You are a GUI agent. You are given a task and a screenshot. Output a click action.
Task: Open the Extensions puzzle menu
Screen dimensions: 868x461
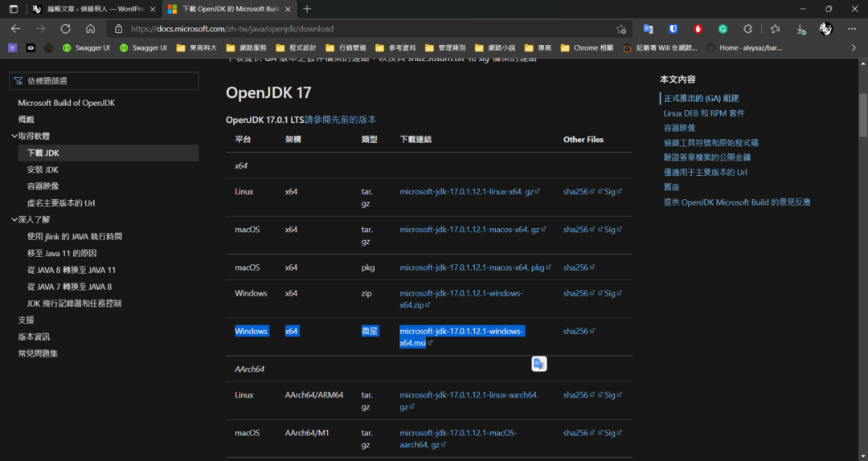748,29
